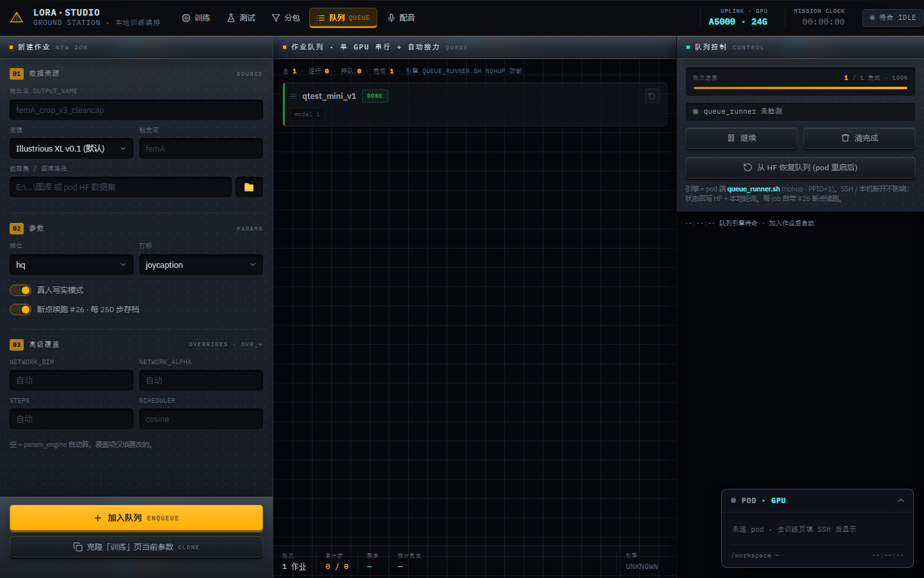Click the DONE status badge
Viewport: 924px width, 578px height.
[375, 96]
